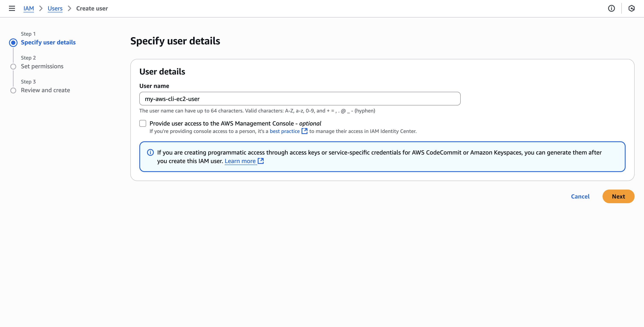Screen dimensions: 644x327
Task: Click the info icon in the blue alert box
Action: (x=150, y=152)
